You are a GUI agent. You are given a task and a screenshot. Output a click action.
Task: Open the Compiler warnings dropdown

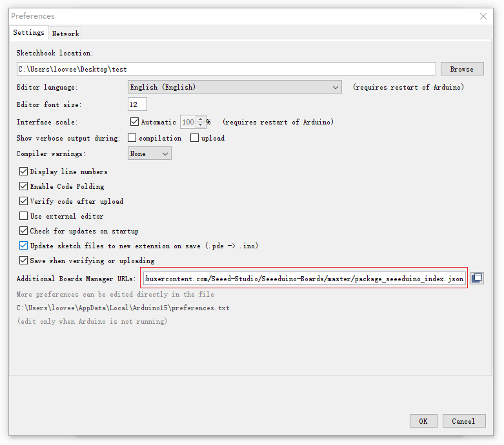pyautogui.click(x=149, y=154)
